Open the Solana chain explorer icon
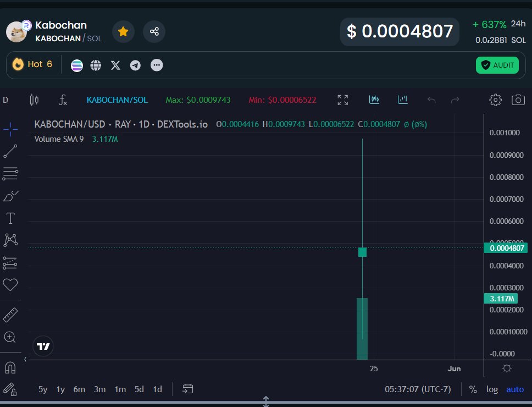 click(x=77, y=65)
